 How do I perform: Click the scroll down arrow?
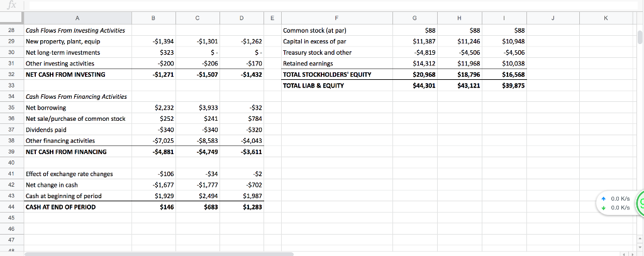640,246
